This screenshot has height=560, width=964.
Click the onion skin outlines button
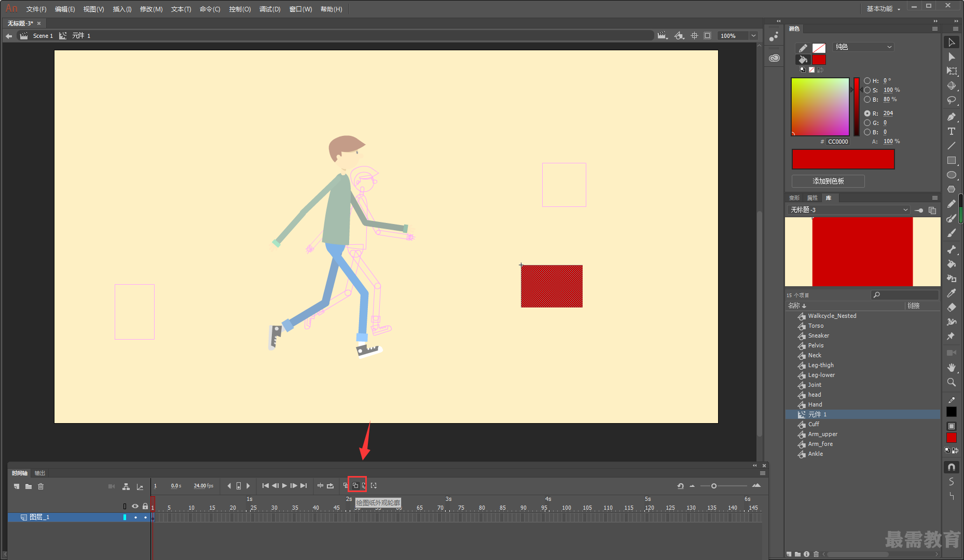coord(355,486)
